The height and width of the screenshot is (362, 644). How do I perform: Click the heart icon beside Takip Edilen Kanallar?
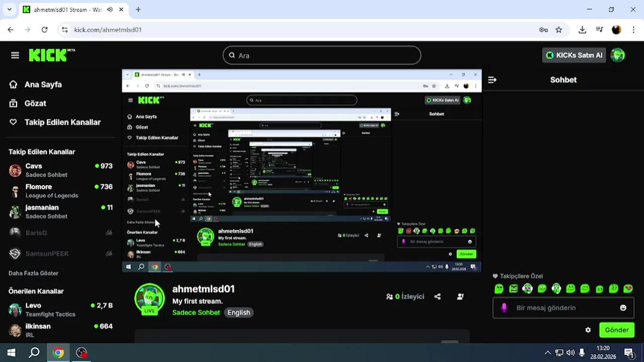click(x=14, y=122)
